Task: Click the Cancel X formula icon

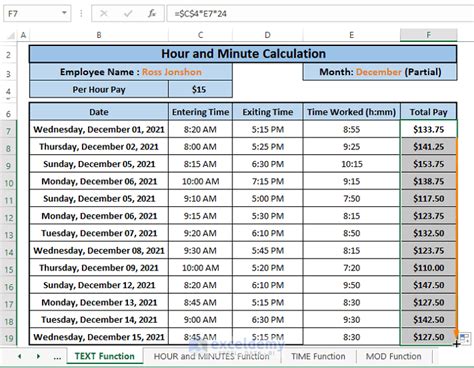Action: pyautogui.click(x=104, y=13)
